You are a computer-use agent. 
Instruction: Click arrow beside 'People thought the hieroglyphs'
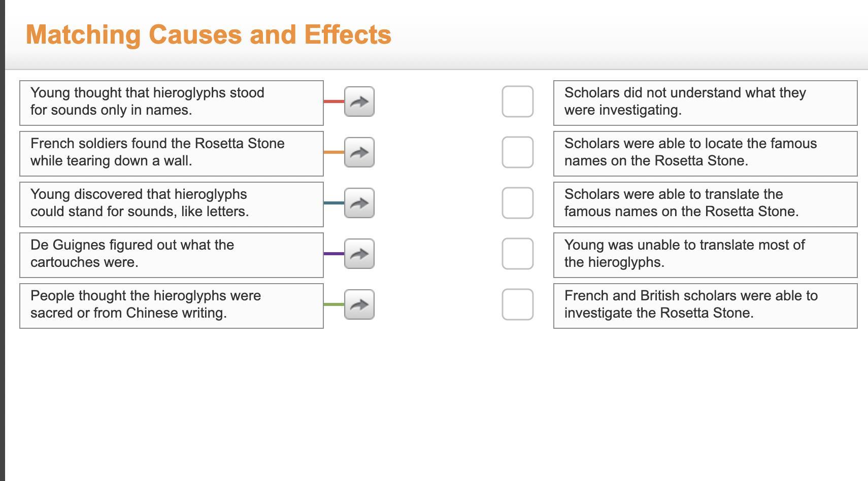[x=359, y=304]
